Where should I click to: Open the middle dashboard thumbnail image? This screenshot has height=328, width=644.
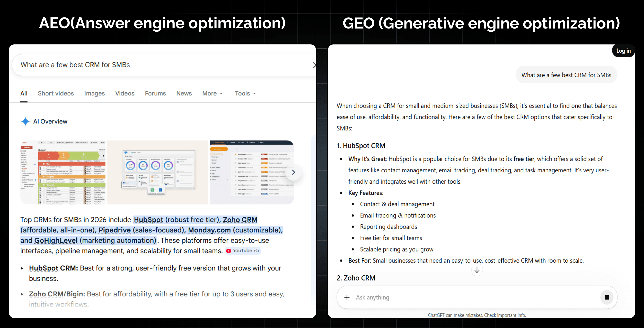click(157, 172)
